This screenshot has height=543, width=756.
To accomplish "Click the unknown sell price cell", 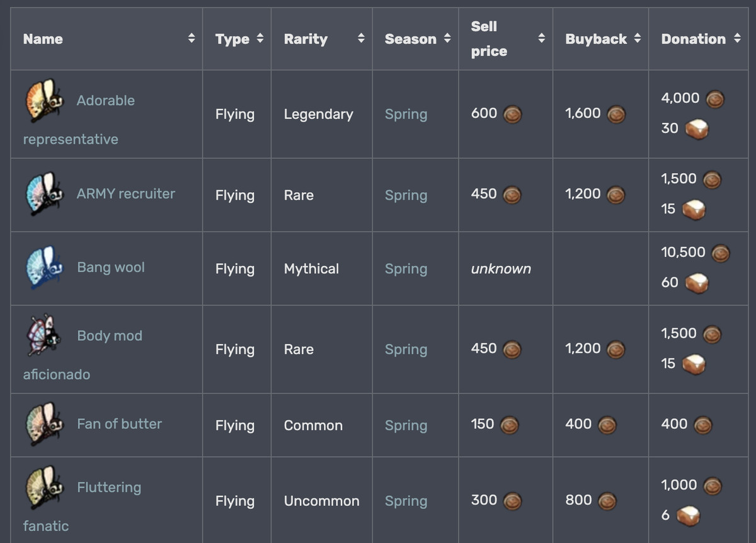I will pyautogui.click(x=501, y=268).
